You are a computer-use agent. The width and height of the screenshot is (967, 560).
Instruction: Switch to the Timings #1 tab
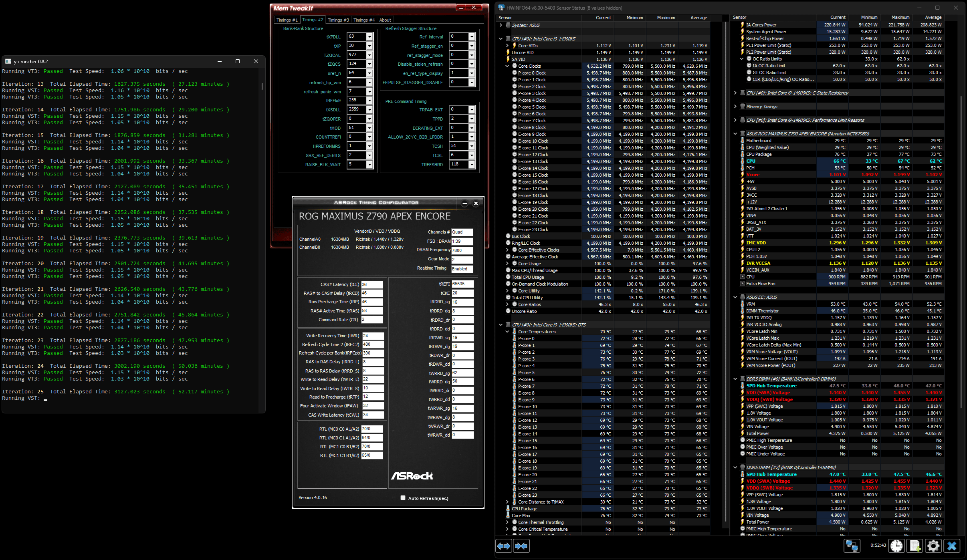(287, 20)
